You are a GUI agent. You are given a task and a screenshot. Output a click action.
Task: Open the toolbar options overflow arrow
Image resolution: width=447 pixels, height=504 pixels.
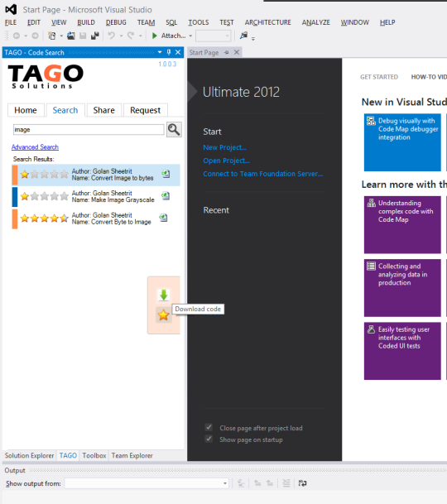pos(253,39)
